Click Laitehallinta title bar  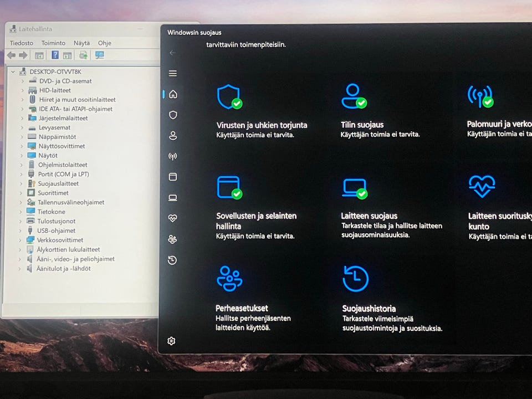[x=81, y=29]
